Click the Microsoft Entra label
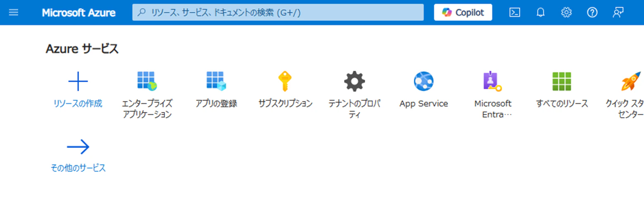 point(493,109)
